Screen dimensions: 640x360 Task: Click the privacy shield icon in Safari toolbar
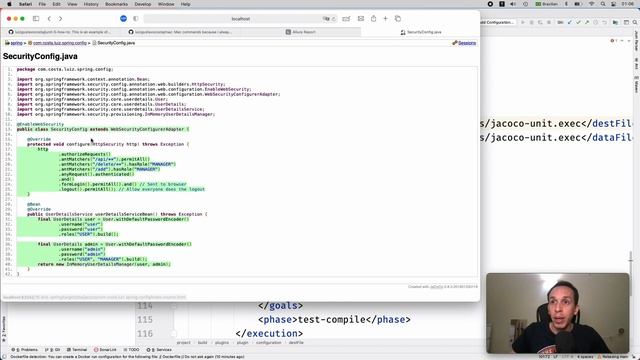[136, 18]
